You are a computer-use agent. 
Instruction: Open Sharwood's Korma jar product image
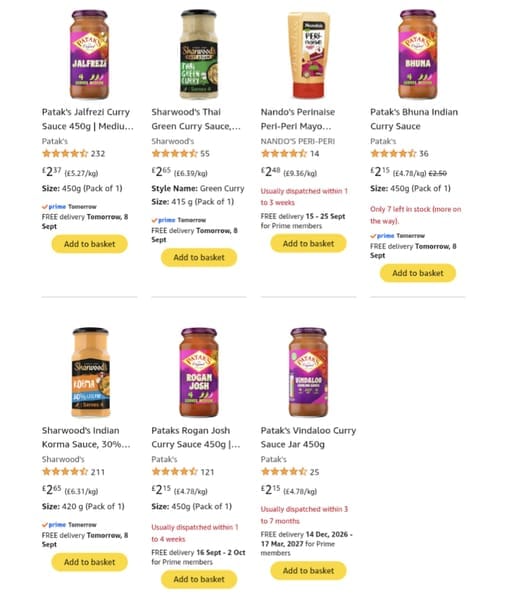coord(91,372)
